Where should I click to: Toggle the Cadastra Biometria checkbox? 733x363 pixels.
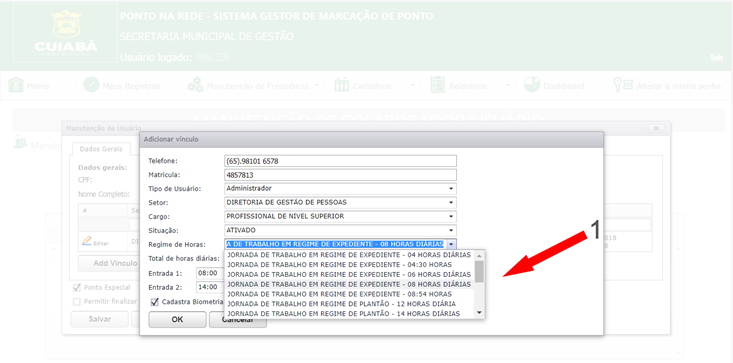(x=155, y=302)
